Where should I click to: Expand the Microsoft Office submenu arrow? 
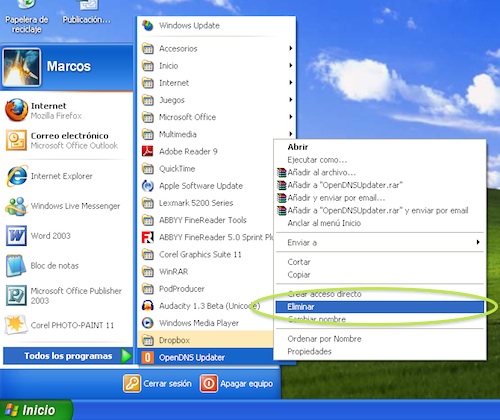point(291,117)
